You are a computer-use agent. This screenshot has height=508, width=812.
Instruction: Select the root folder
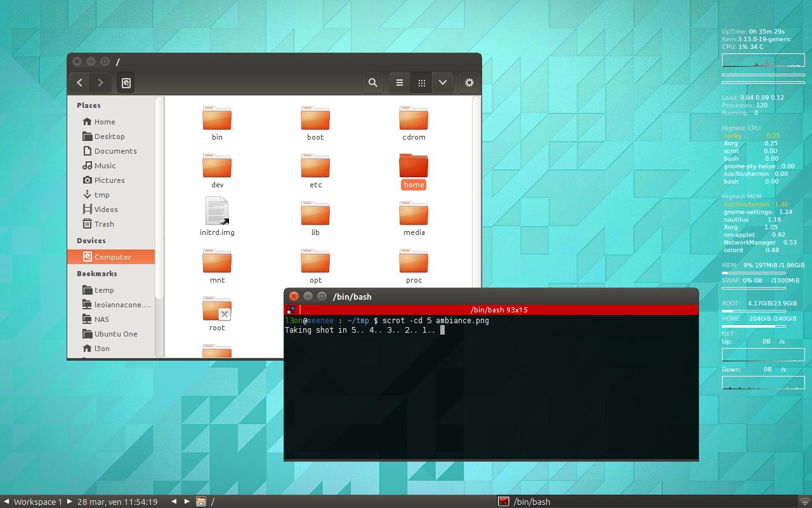(x=217, y=314)
